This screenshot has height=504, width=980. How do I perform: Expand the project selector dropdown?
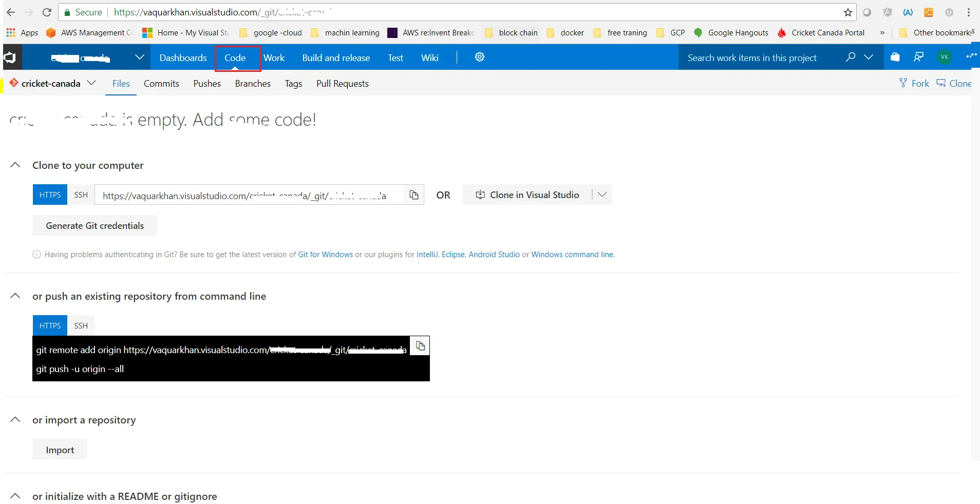tap(139, 57)
